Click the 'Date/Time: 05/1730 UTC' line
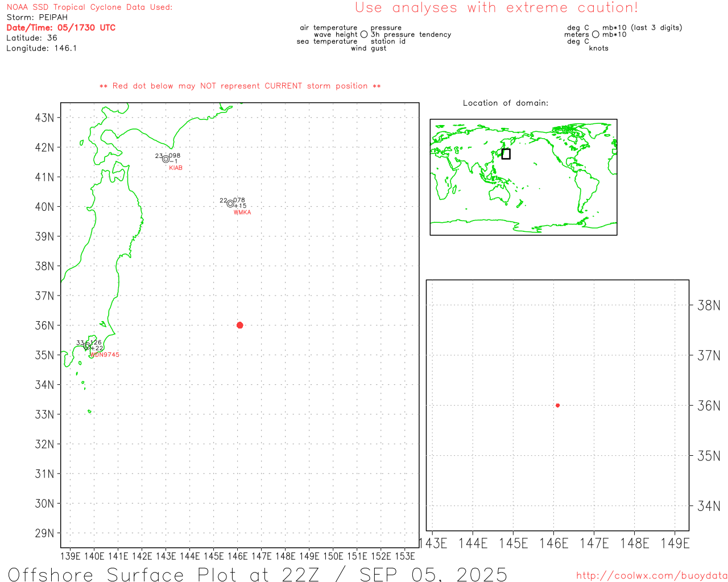The height and width of the screenshot is (582, 728). [61, 28]
